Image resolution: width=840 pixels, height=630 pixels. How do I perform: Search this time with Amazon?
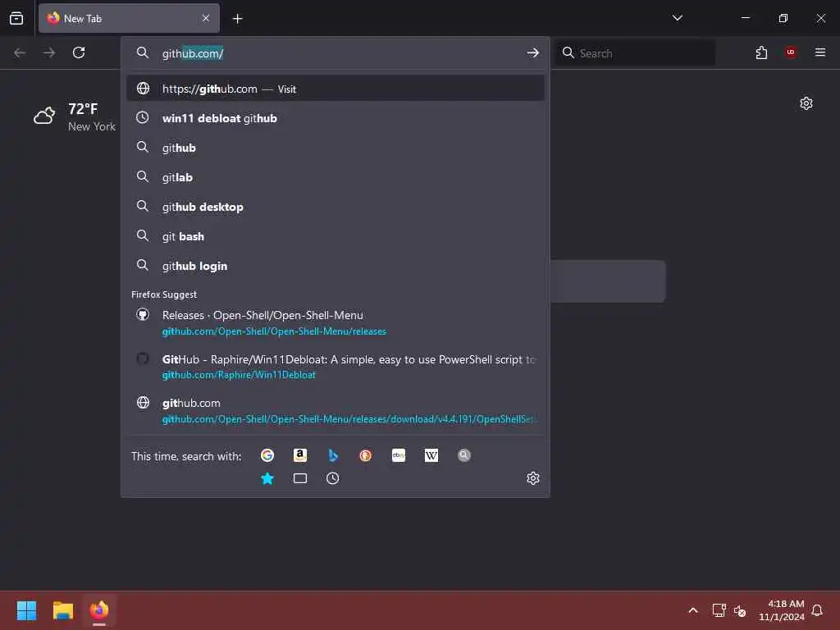point(300,455)
